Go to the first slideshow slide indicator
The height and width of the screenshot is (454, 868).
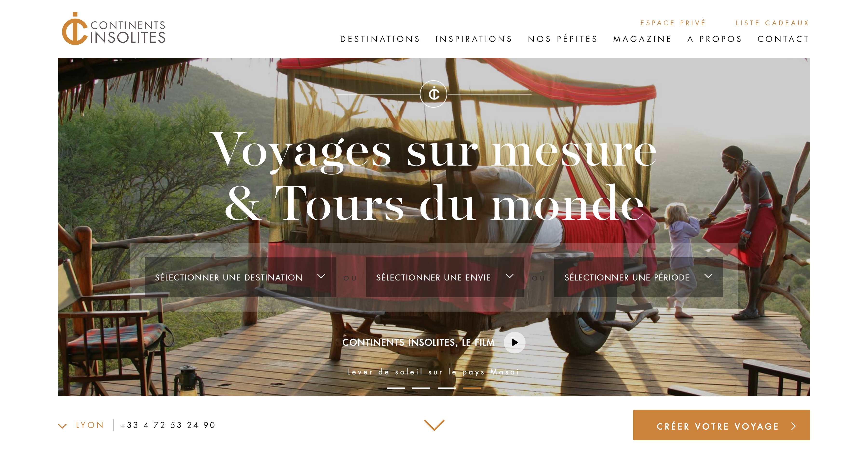396,388
